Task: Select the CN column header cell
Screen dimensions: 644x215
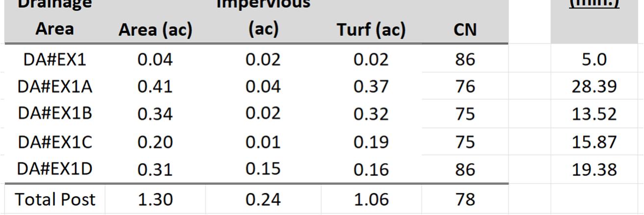Action: coord(465,30)
